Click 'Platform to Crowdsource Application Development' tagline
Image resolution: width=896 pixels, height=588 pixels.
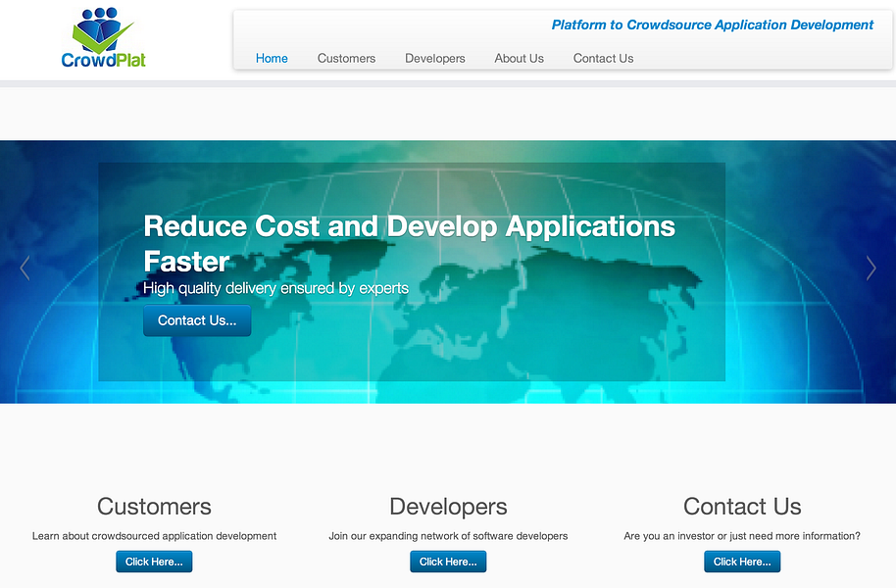pos(713,25)
